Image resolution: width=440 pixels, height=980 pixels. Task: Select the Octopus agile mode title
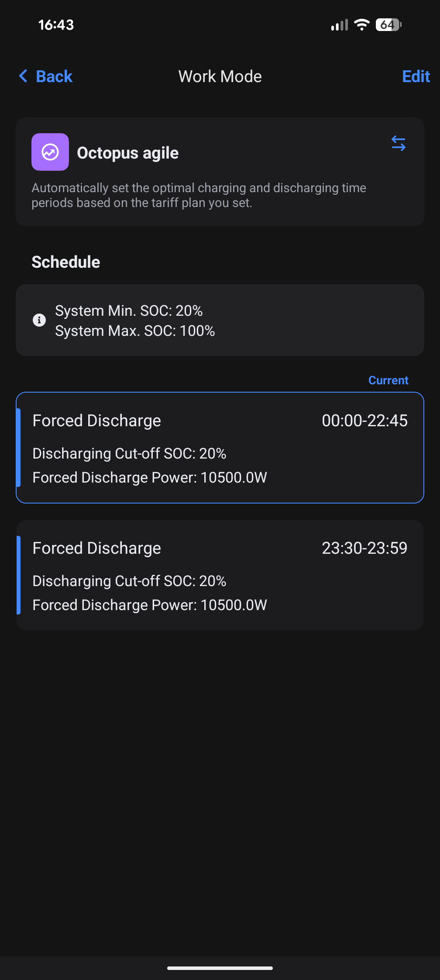127,153
